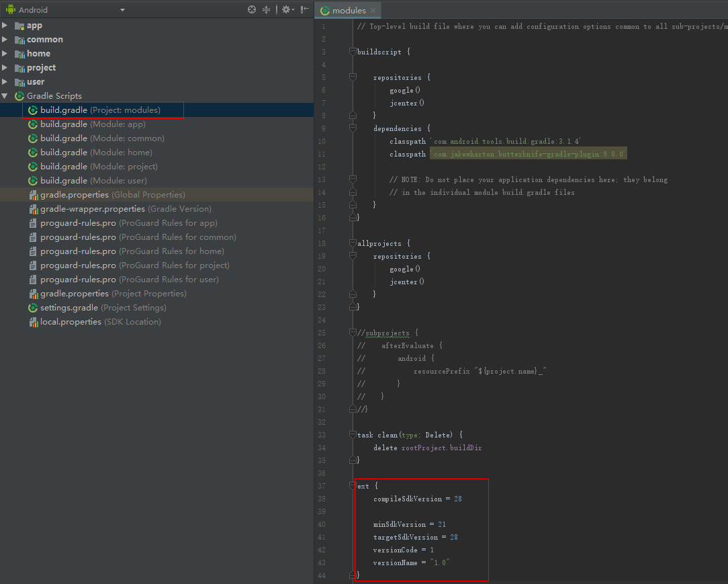
Task: Expand the common module folder
Action: coord(5,40)
